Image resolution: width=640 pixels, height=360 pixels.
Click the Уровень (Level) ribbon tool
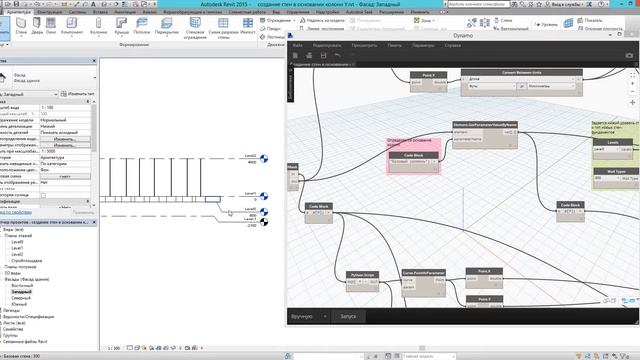point(546,24)
